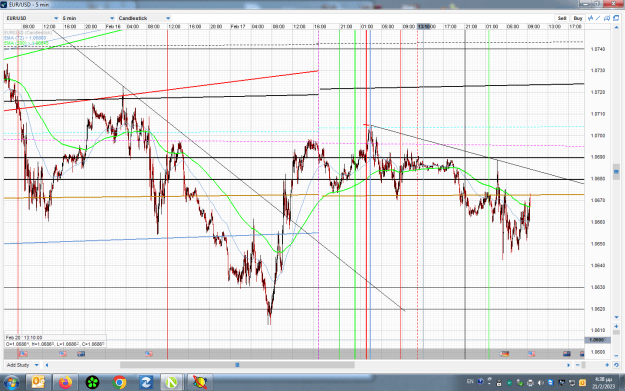Click the current price tag on axis
625x391 pixels.
point(597,340)
